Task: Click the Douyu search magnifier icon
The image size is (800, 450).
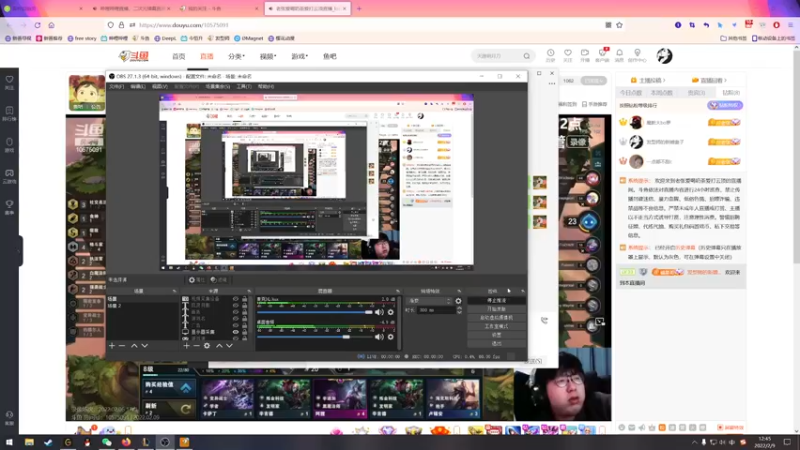Action: tap(527, 56)
